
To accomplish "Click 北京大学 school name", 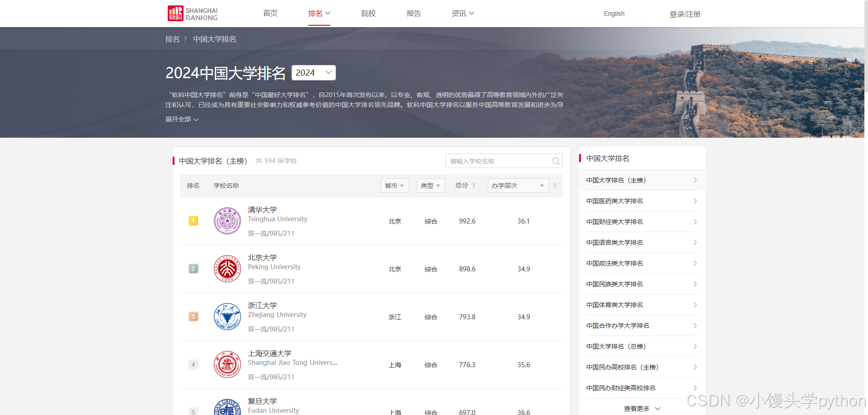I will coord(262,257).
